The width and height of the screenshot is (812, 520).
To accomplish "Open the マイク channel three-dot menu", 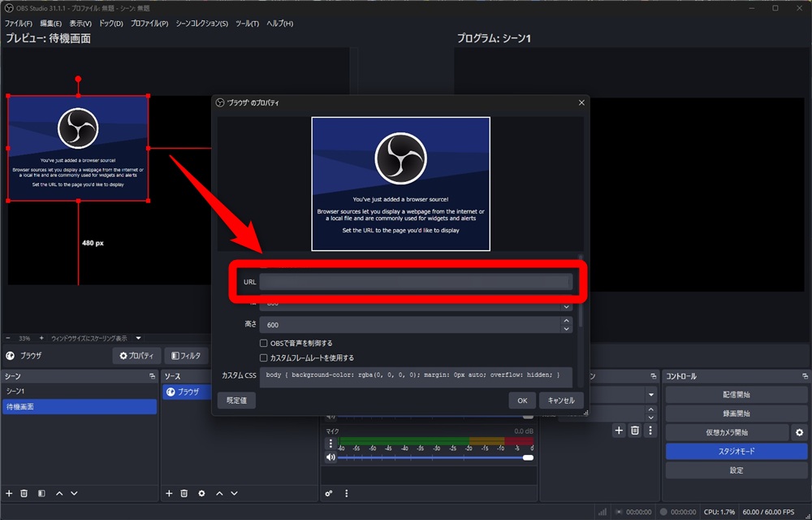I will (330, 444).
